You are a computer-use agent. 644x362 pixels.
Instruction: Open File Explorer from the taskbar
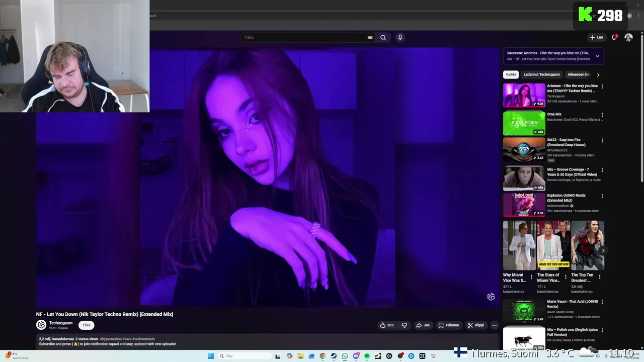(x=300, y=356)
